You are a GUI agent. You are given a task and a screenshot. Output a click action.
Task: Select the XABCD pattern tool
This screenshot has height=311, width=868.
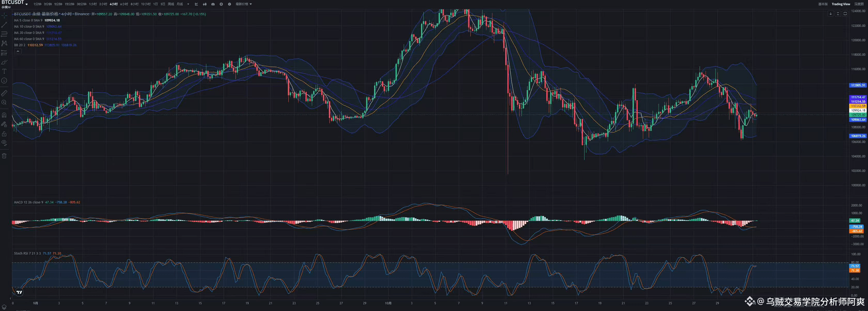coord(4,44)
